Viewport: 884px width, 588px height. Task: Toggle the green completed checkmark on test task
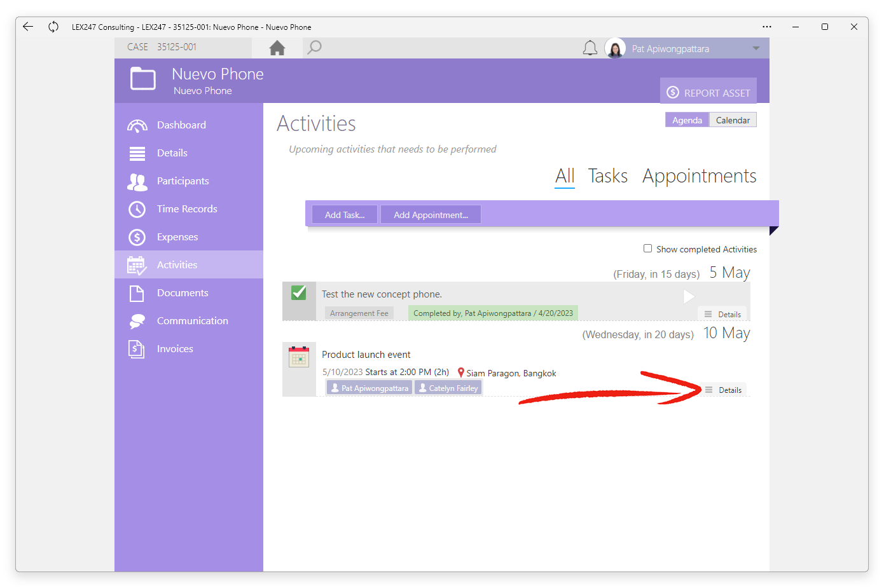coord(299,292)
